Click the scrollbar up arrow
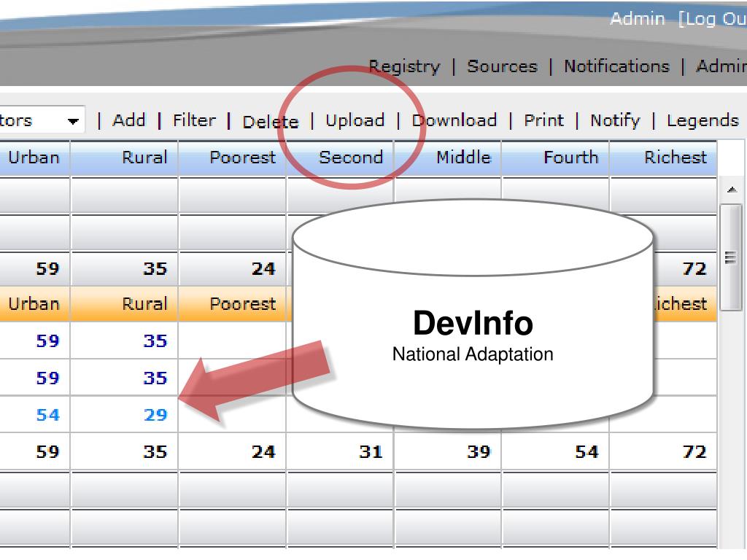Screen dimensions: 747x560 point(732,190)
